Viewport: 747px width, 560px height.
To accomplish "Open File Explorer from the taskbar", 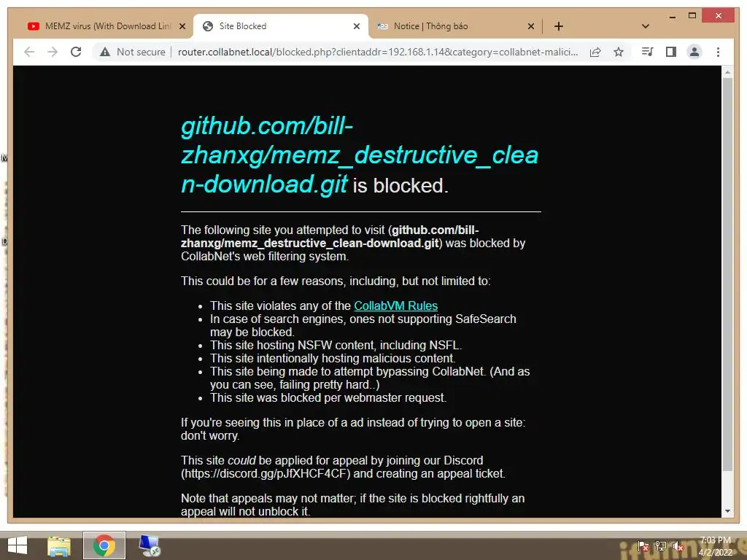I will [x=59, y=545].
